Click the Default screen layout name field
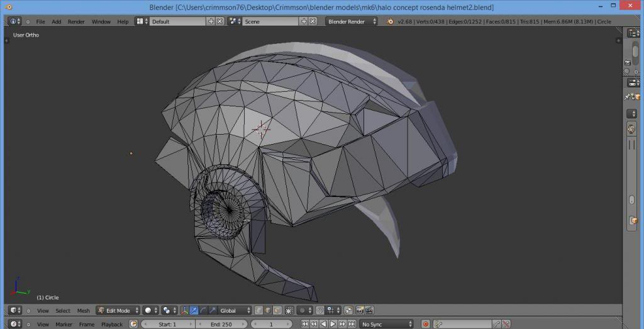The image size is (644, 329). pos(178,21)
